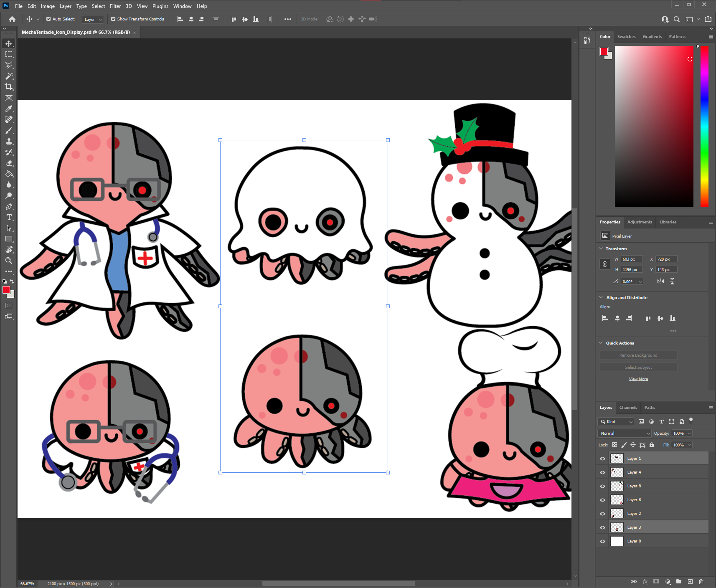
Task: Collapse the Transform section
Action: pos(601,248)
